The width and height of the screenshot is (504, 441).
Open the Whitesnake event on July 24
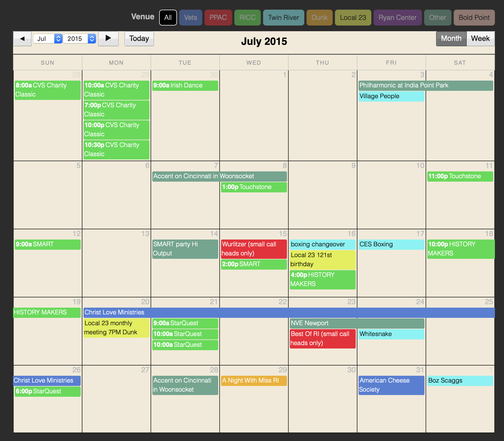tap(391, 334)
